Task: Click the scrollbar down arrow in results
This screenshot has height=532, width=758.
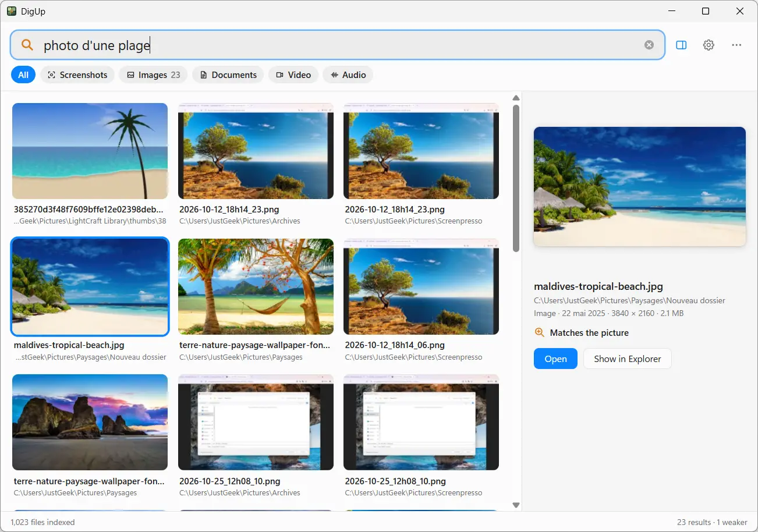Action: [516, 505]
